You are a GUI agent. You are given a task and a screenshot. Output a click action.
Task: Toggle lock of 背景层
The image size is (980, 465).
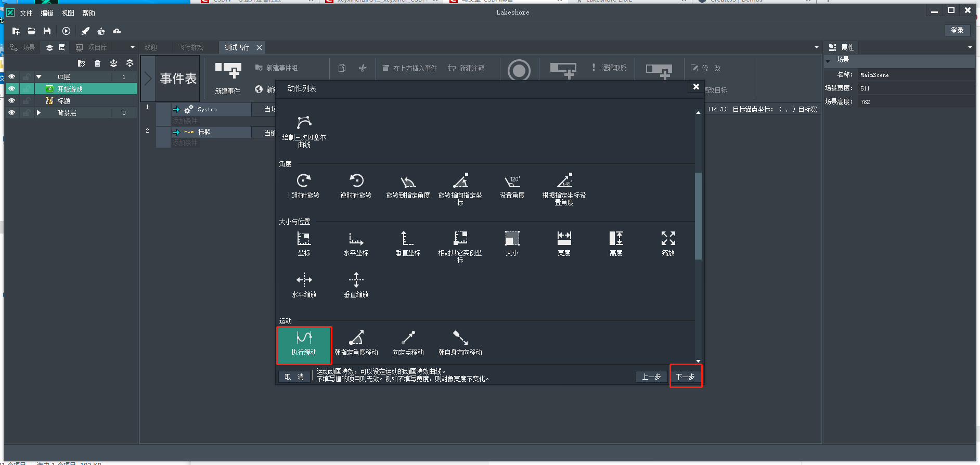tap(26, 113)
